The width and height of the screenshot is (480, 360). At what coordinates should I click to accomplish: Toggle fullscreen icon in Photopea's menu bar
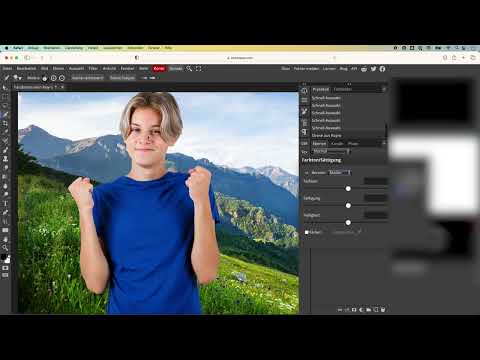point(199,69)
